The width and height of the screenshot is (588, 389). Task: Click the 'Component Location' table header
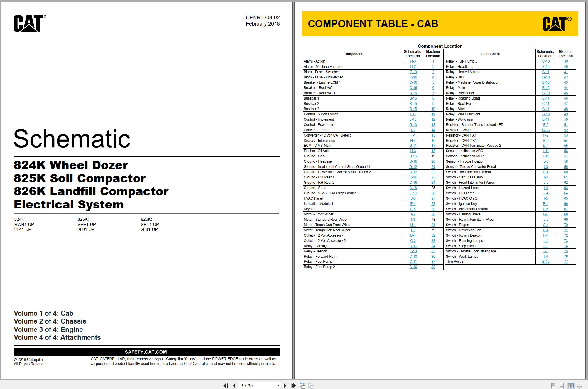[440, 46]
